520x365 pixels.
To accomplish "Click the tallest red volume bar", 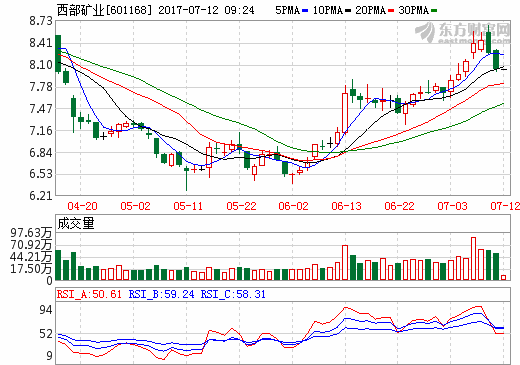I will (473, 258).
